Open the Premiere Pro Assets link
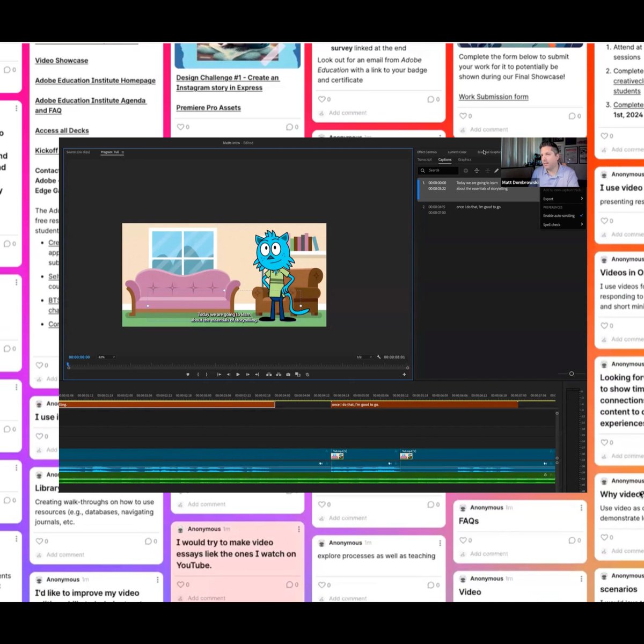The height and width of the screenshot is (644, 644). tap(208, 108)
